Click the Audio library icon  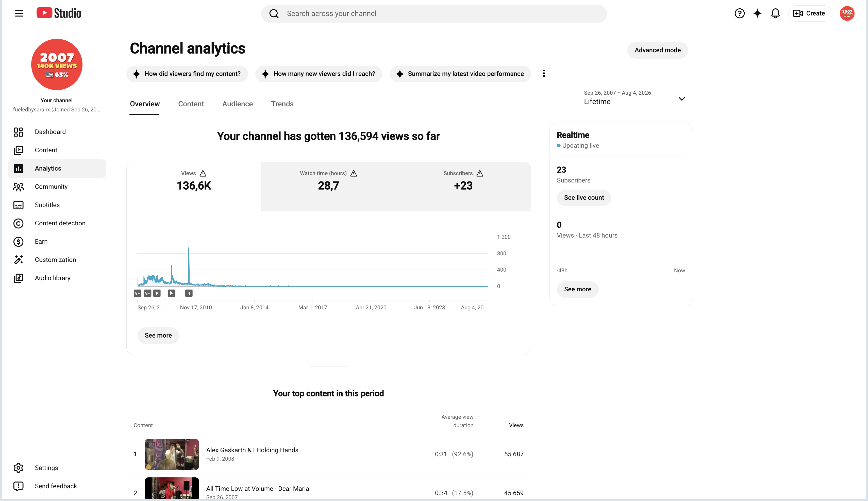[x=19, y=278]
